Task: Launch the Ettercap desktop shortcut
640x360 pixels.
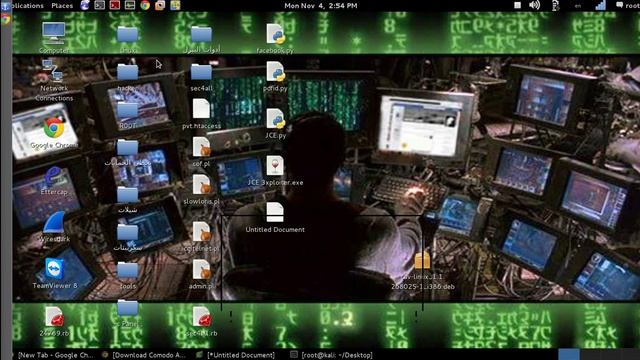Action: (x=53, y=176)
